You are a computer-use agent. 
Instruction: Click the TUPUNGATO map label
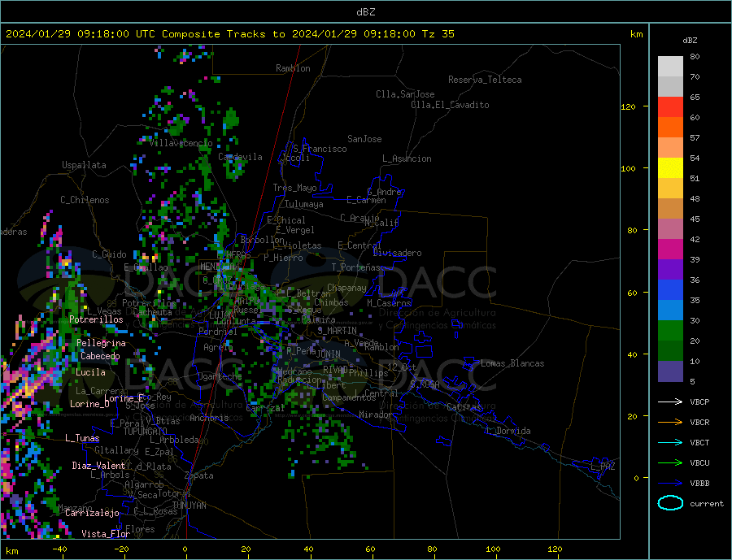click(146, 432)
